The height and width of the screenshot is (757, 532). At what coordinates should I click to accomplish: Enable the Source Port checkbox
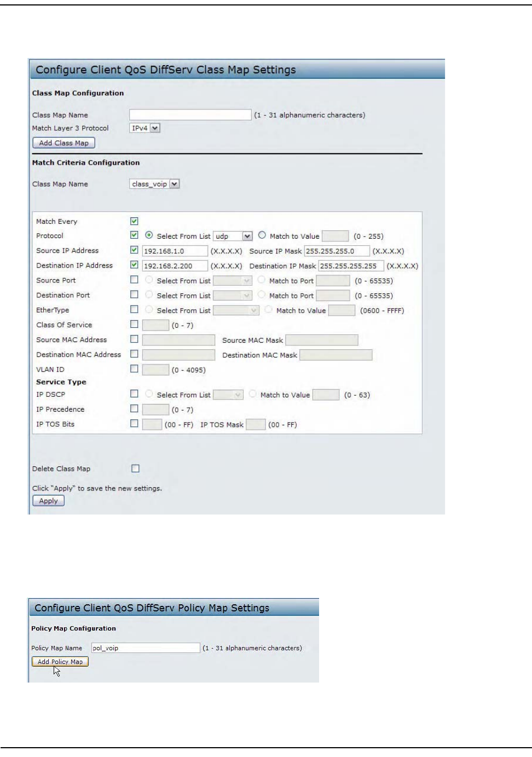(134, 279)
